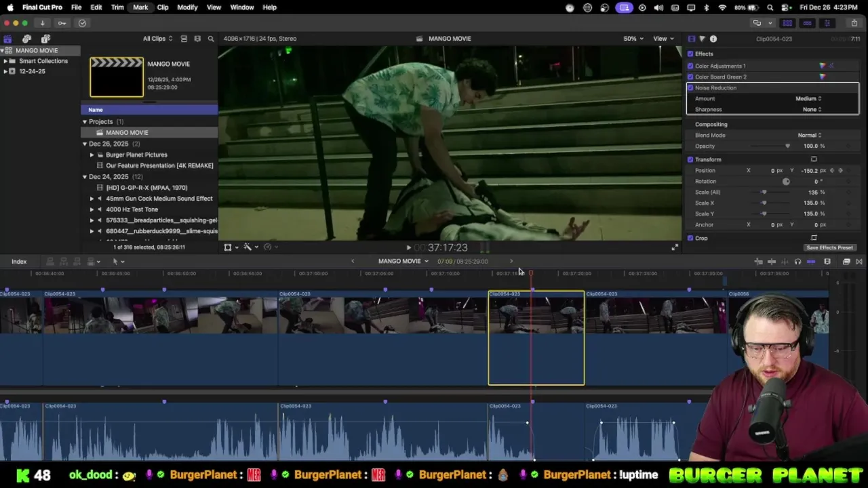The height and width of the screenshot is (488, 868).
Task: Toggle the Transform checkbox
Action: tap(690, 159)
